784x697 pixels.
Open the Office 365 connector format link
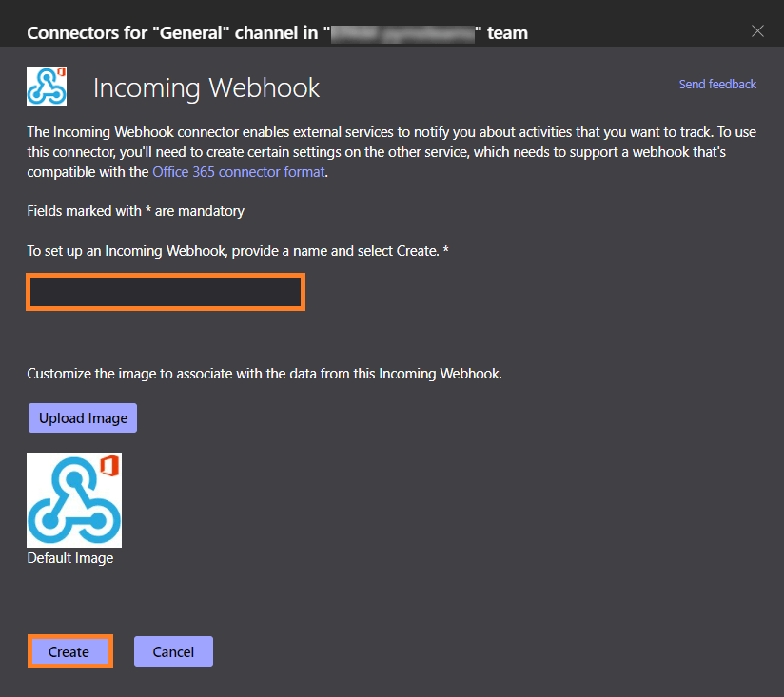point(239,172)
